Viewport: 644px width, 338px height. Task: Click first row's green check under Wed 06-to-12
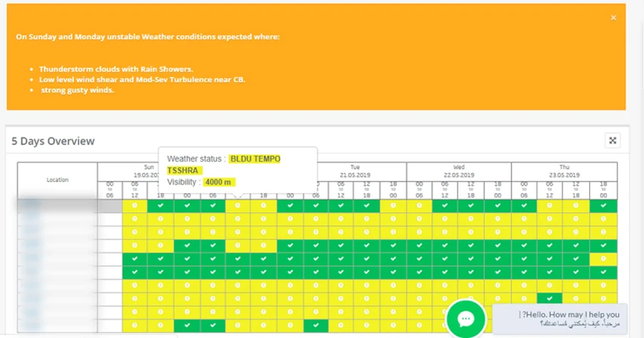445,205
